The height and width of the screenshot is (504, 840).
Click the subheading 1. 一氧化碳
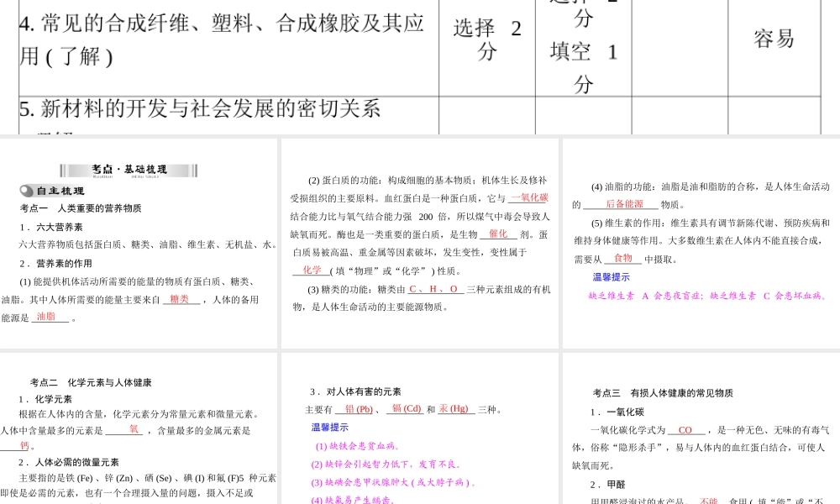click(x=617, y=412)
